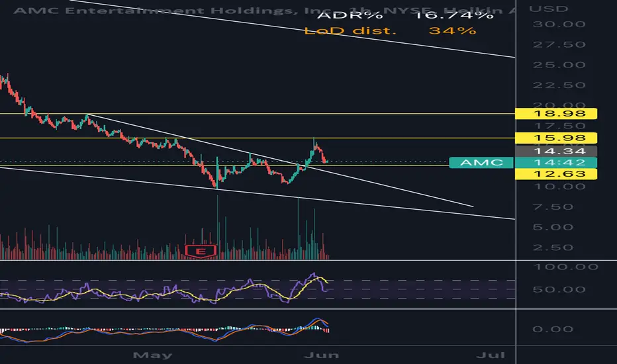Select the 15.98 yellow price label
617x364 pixels.
coord(556,138)
